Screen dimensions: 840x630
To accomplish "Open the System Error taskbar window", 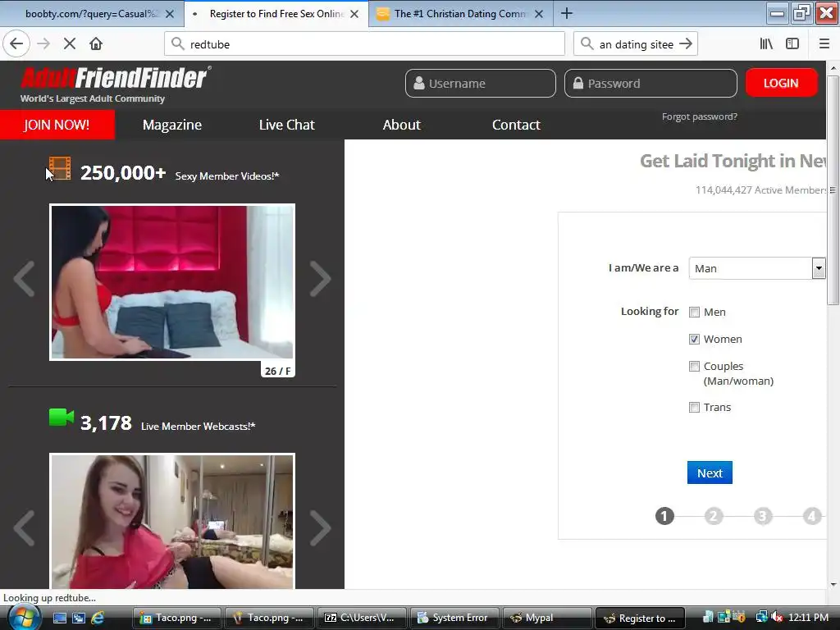I will pyautogui.click(x=453, y=619).
